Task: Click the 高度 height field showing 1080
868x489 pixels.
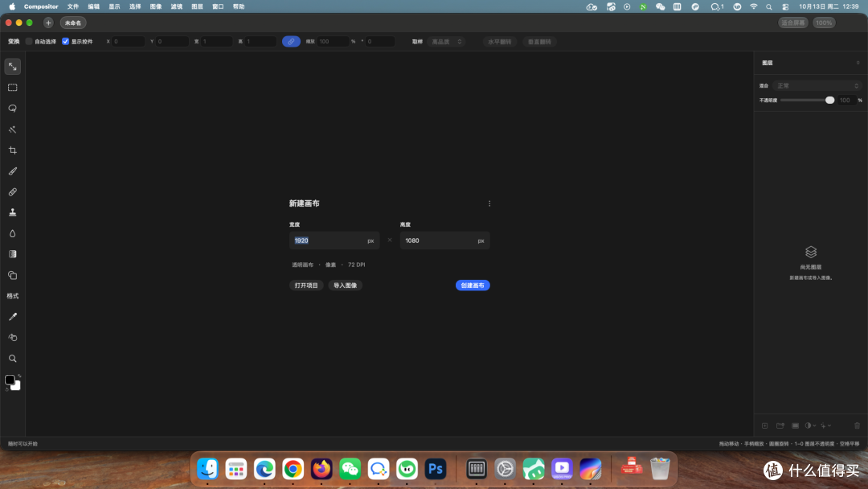Action: pyautogui.click(x=445, y=240)
